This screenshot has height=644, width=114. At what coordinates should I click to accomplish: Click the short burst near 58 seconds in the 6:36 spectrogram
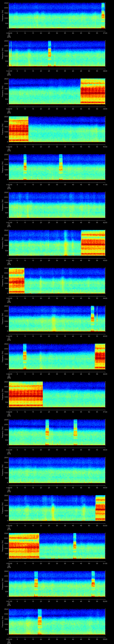[103, 16]
